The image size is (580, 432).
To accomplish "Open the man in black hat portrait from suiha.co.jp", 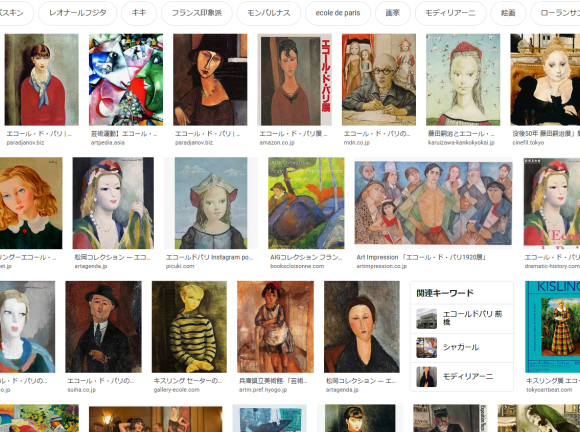I will point(104,327).
